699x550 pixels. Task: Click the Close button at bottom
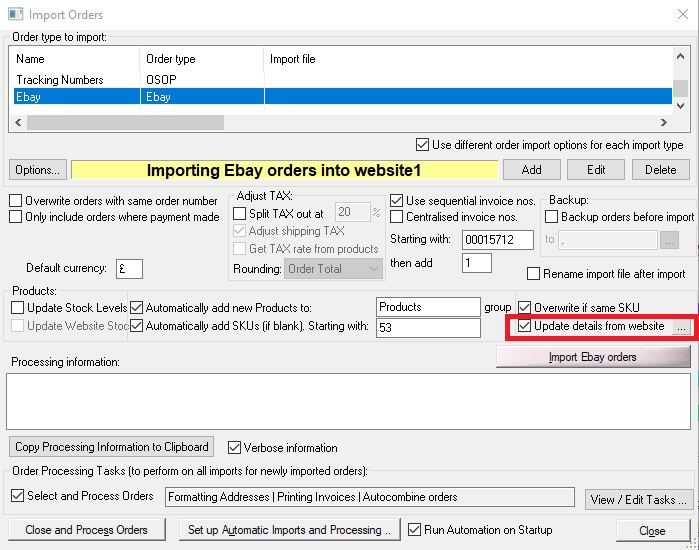coord(653,530)
